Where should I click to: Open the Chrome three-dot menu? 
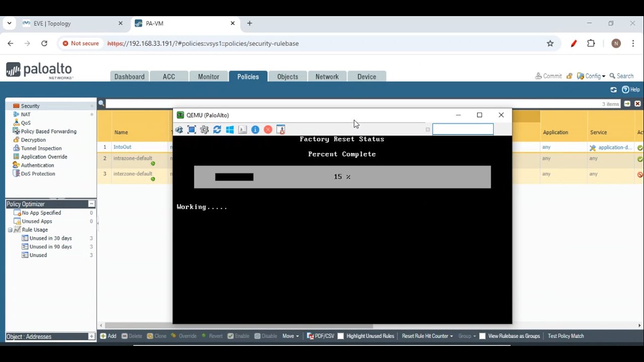point(633,44)
